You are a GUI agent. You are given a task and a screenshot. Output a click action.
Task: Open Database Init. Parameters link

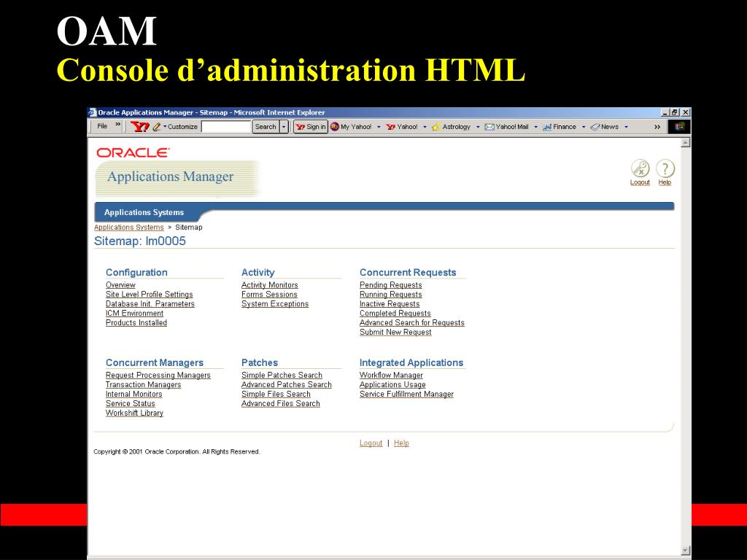150,304
